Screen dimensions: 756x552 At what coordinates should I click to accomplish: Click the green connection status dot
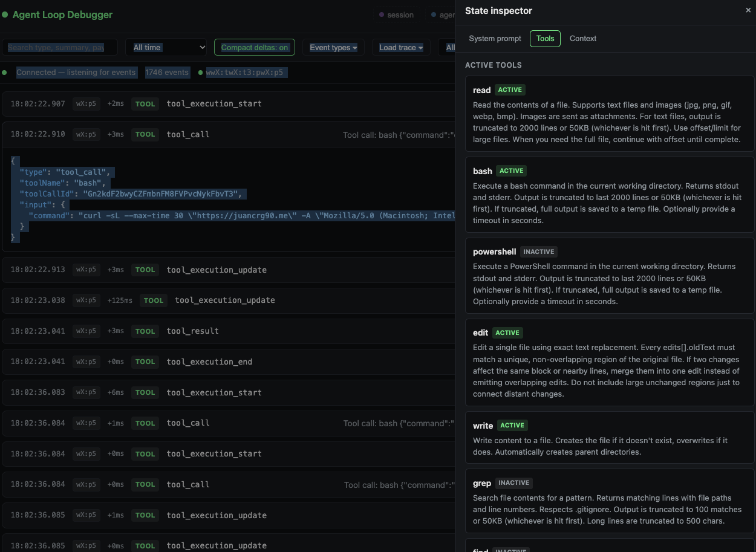pos(5,73)
